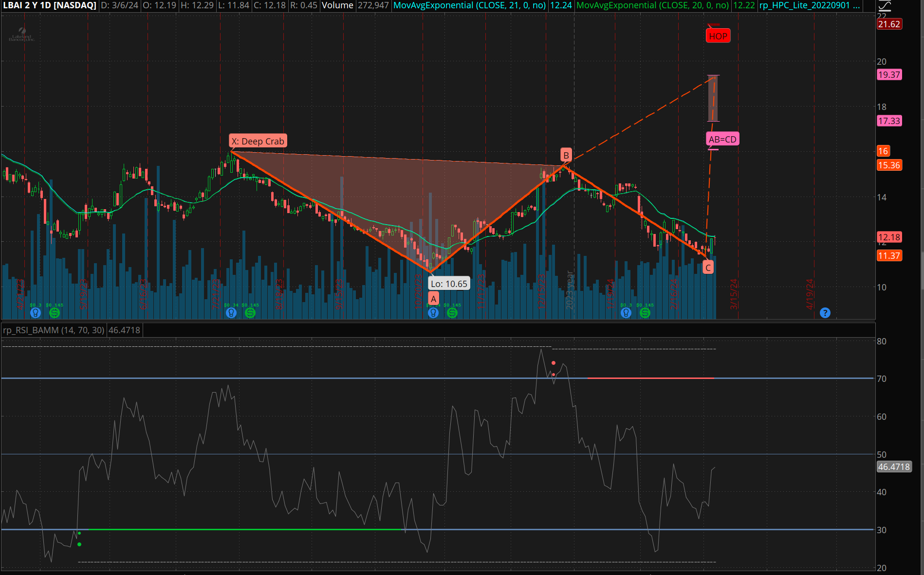Click the curve drawing icon at top right
This screenshot has width=924, height=575.
[x=885, y=6]
